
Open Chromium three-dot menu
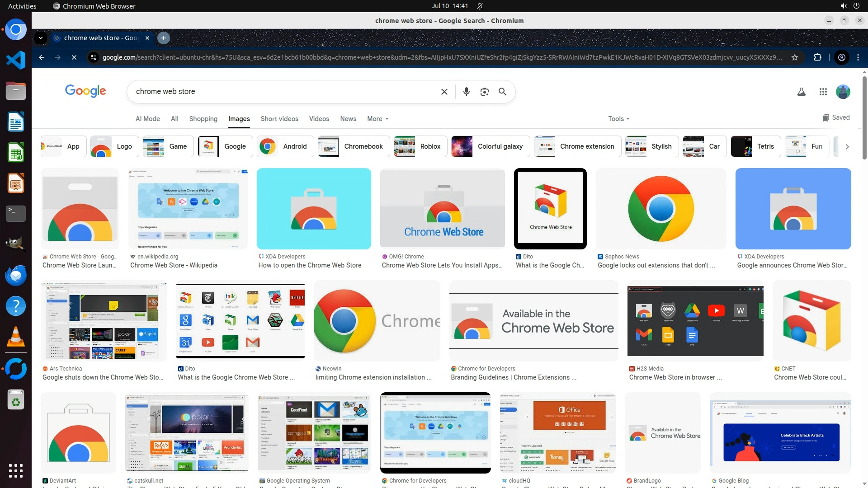pyautogui.click(x=858, y=57)
